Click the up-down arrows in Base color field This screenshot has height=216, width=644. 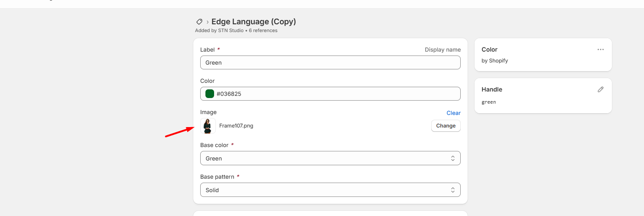pos(453,158)
